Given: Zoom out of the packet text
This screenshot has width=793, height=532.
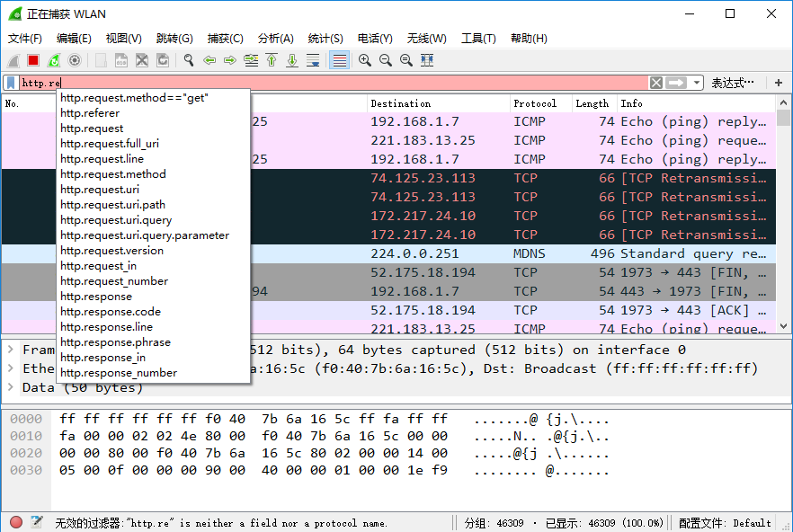Looking at the screenshot, I should click(386, 61).
